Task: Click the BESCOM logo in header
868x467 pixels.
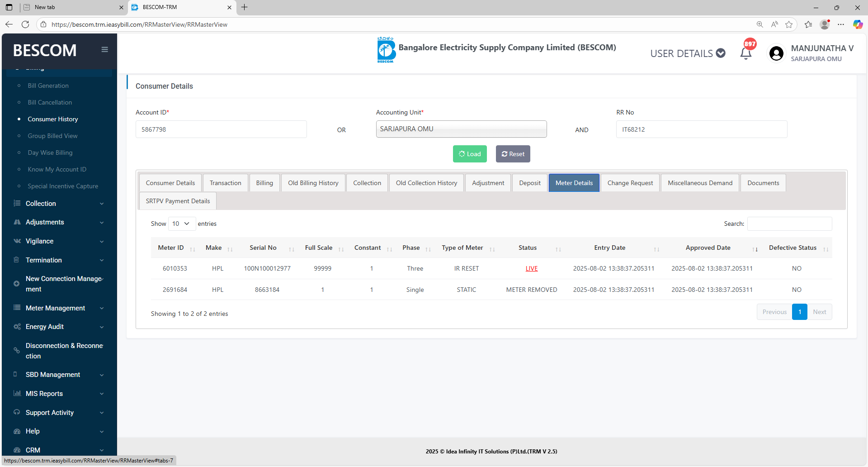Action: click(x=386, y=50)
